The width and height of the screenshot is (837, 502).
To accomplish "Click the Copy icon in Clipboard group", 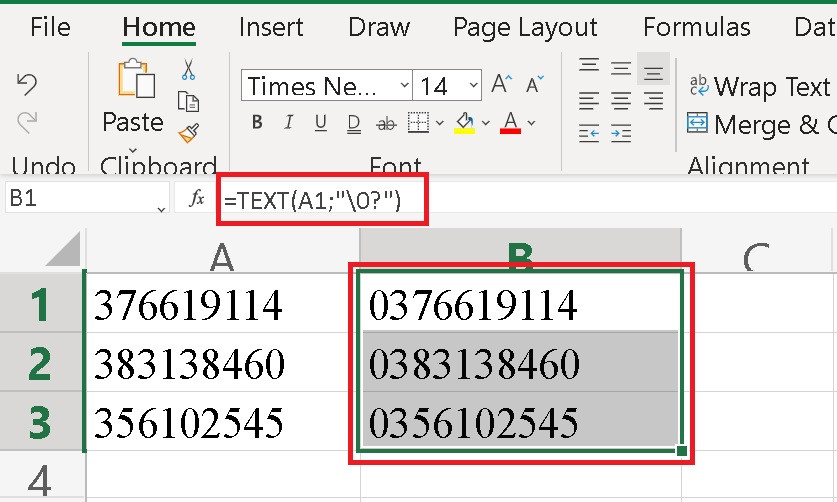I will pyautogui.click(x=188, y=101).
